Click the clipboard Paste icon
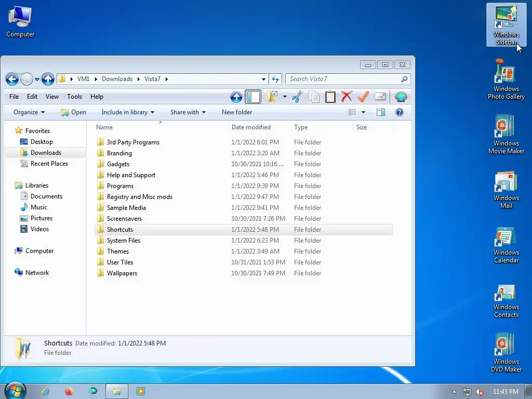The image size is (532, 399). click(x=330, y=97)
